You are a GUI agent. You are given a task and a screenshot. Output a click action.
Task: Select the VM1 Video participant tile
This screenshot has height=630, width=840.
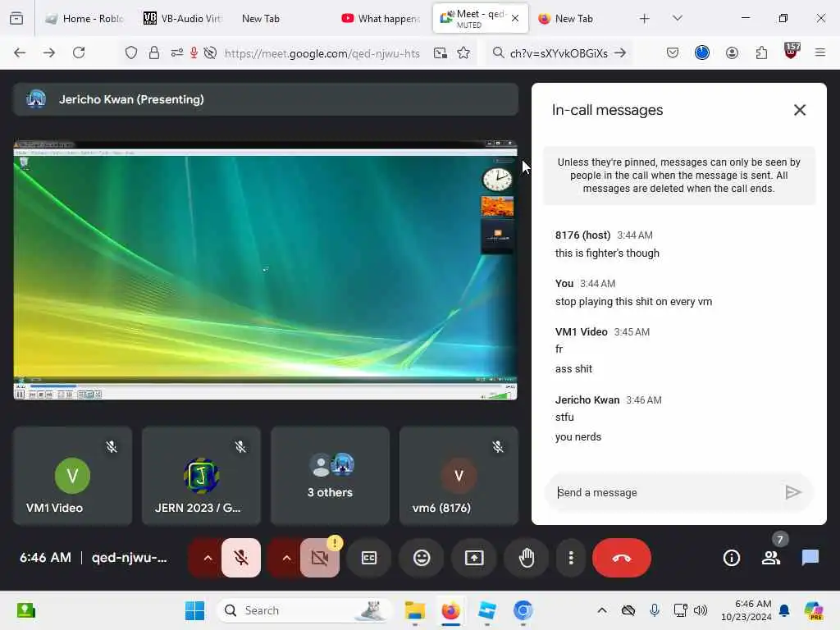pyautogui.click(x=72, y=476)
